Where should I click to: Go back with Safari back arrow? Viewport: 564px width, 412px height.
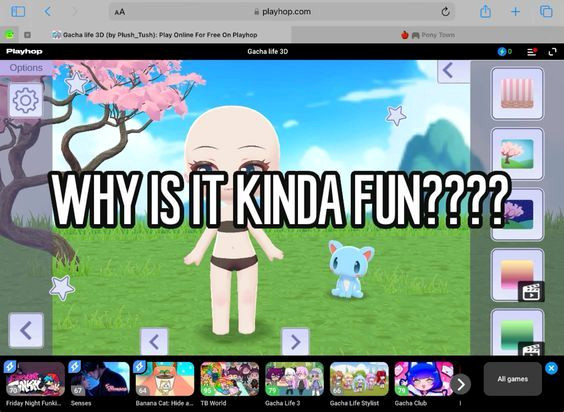47,12
